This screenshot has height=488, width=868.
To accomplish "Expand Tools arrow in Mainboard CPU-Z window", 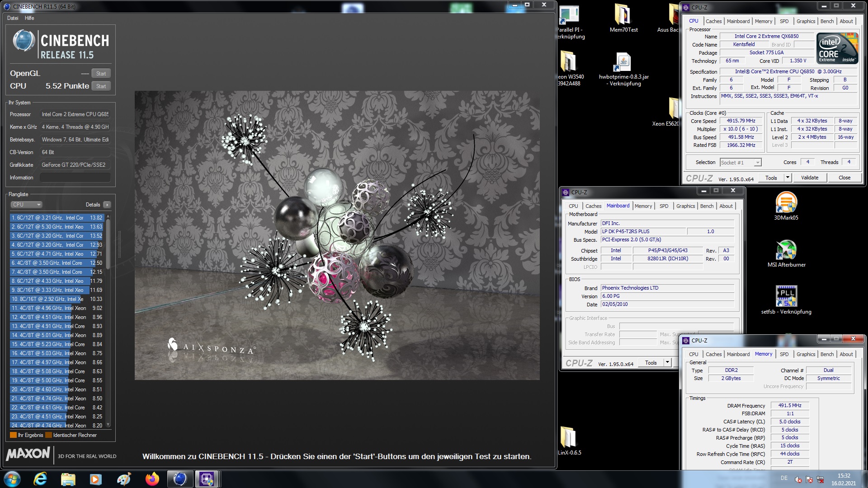I will coord(667,363).
